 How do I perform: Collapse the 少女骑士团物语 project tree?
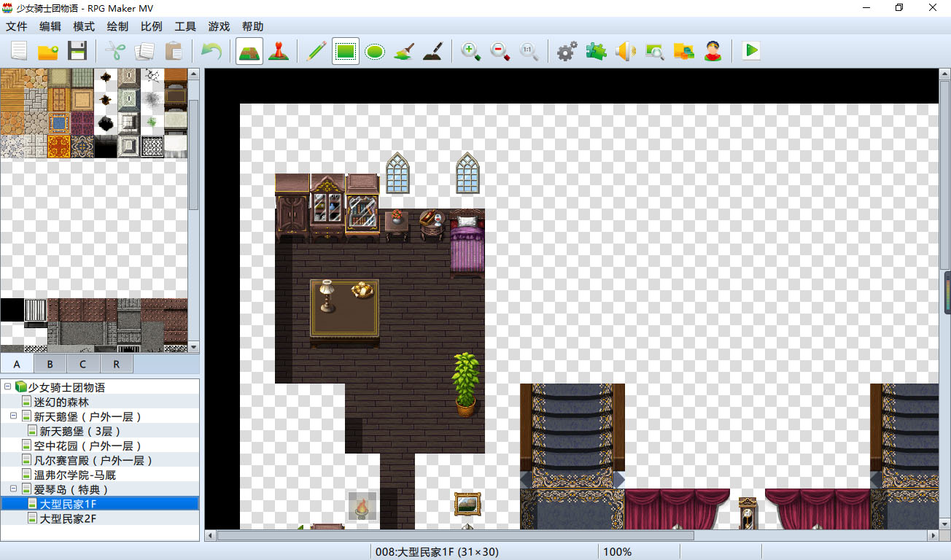point(7,387)
